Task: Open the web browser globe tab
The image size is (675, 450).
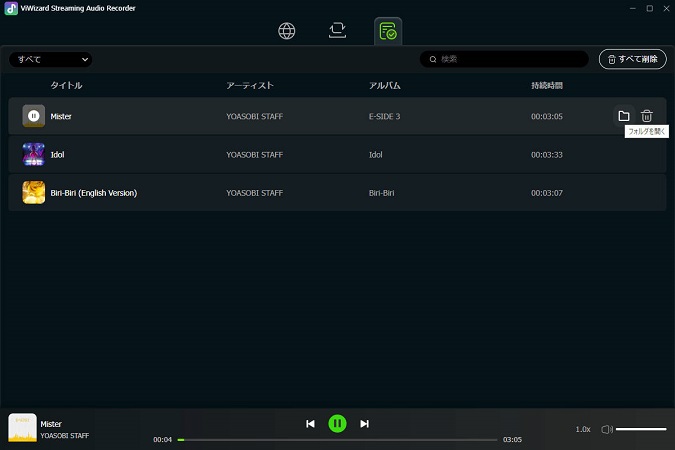Action: tap(287, 31)
